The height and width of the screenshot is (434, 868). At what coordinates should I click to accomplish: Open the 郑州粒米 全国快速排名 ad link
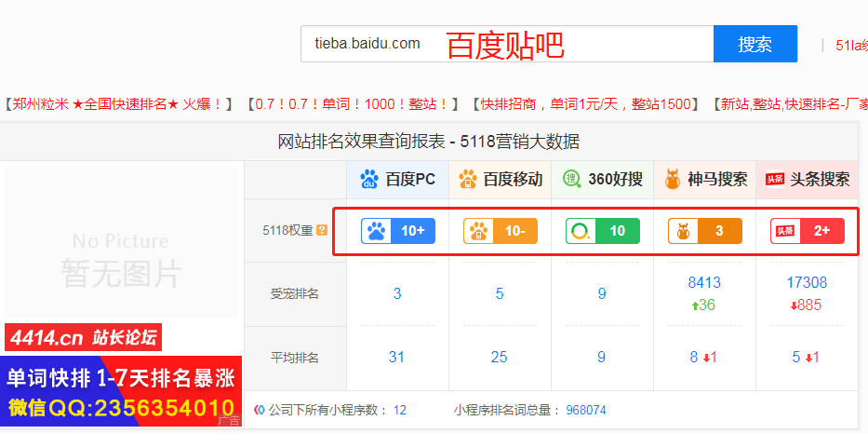coord(118,103)
